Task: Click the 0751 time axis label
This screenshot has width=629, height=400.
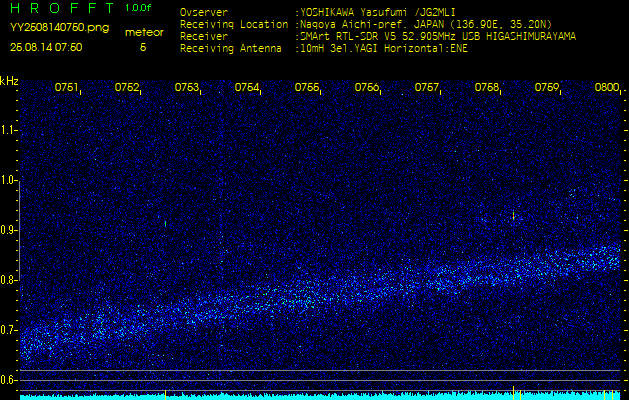Action: pos(66,87)
